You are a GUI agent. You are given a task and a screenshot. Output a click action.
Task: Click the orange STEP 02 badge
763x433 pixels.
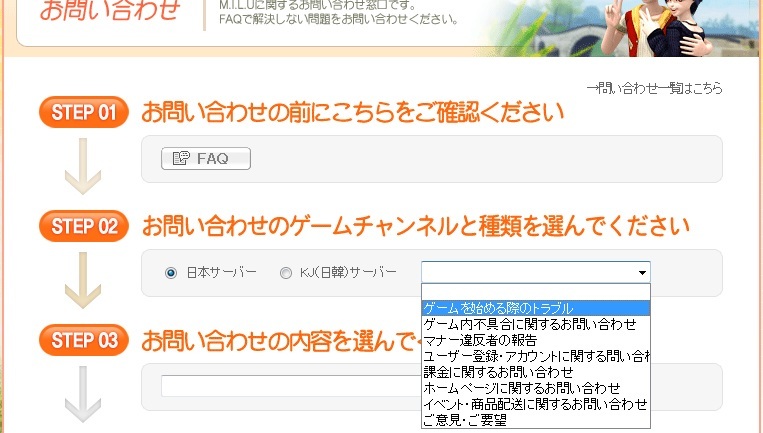(84, 226)
